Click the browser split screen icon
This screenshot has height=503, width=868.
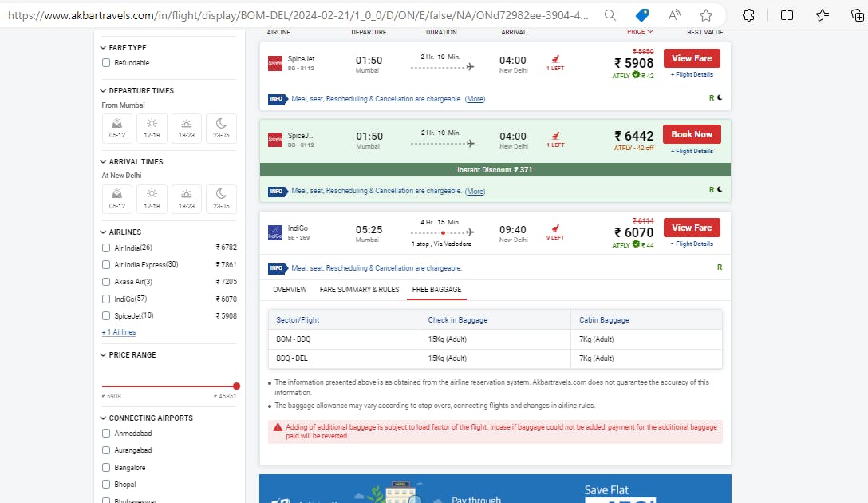coord(787,15)
